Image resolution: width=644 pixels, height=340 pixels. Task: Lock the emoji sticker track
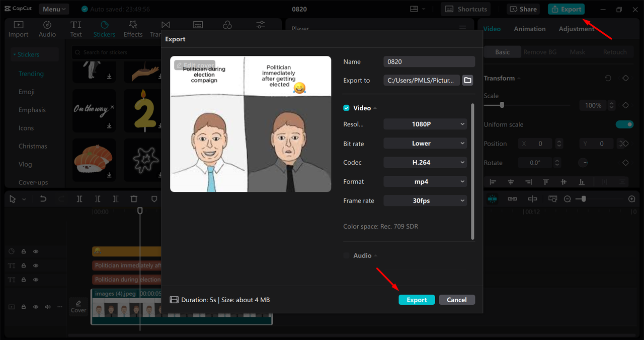[24, 251]
